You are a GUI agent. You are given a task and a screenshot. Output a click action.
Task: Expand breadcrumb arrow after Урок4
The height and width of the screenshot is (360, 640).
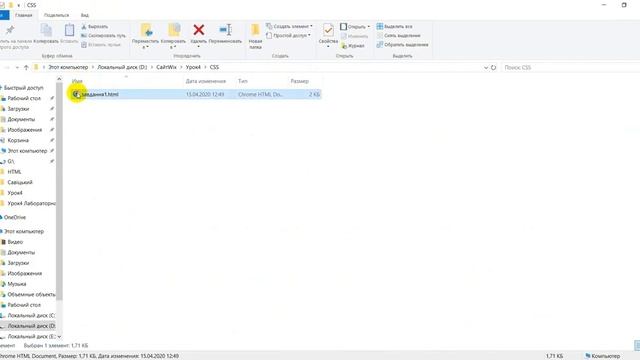pos(205,67)
